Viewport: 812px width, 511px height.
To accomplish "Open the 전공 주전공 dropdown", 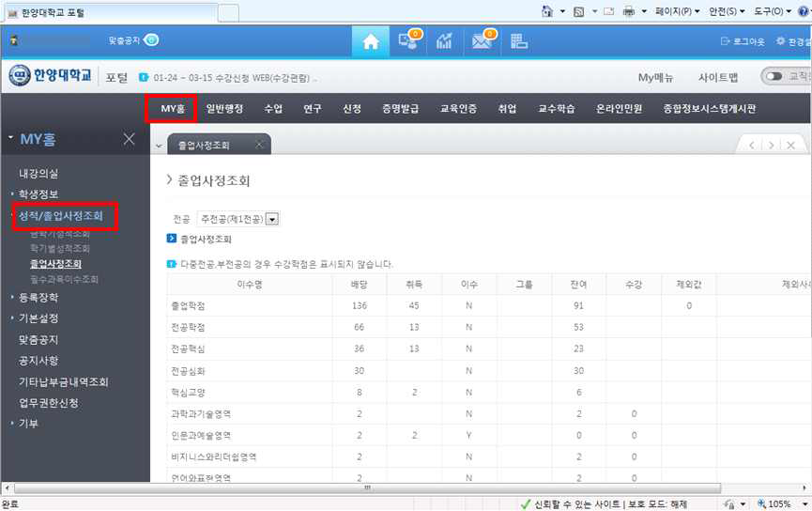I will (272, 219).
